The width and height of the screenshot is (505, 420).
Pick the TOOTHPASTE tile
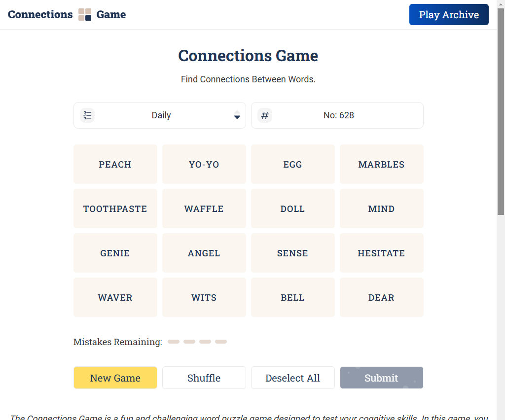click(115, 209)
